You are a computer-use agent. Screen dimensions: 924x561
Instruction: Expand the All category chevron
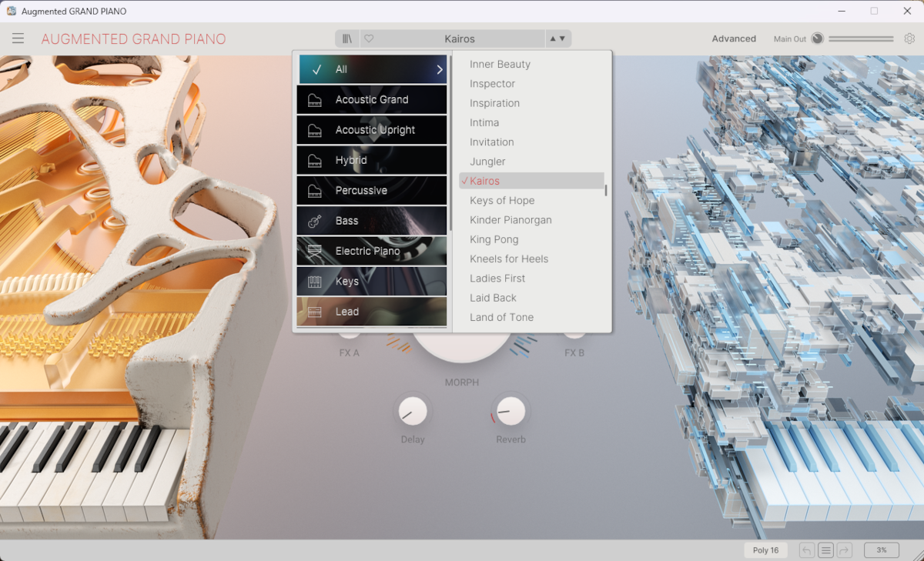pyautogui.click(x=440, y=69)
